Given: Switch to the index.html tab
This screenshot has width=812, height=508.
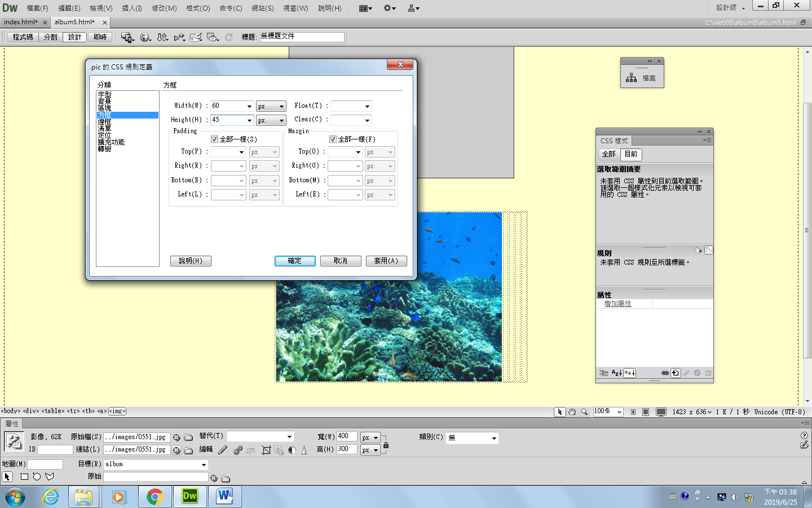Looking at the screenshot, I should pos(20,22).
